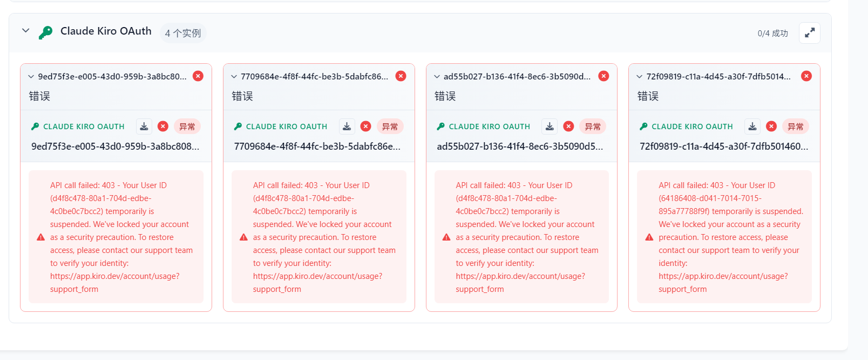Click the 4 个实例 count badge
This screenshot has height=360, width=868.
183,33
